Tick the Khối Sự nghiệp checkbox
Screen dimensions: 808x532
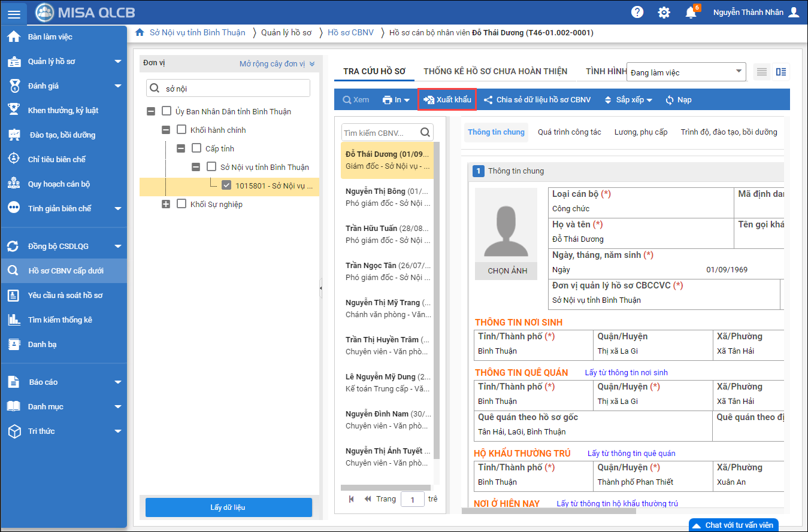(181, 204)
